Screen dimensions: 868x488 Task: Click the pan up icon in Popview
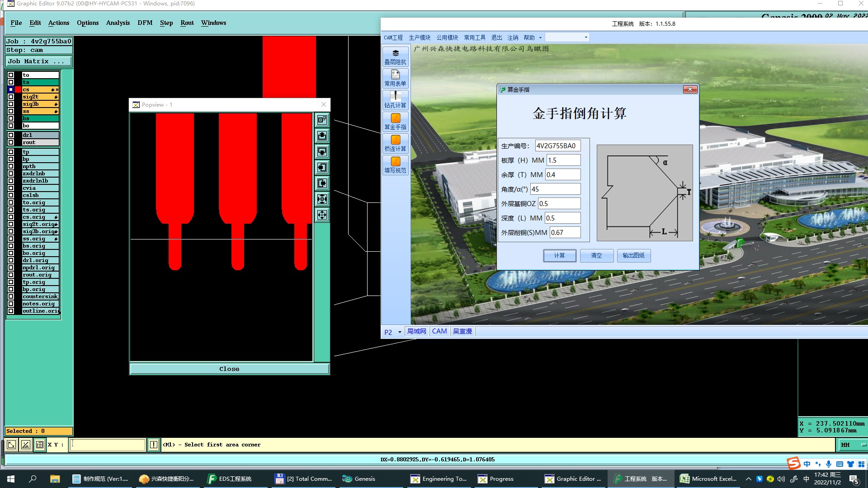pyautogui.click(x=322, y=136)
